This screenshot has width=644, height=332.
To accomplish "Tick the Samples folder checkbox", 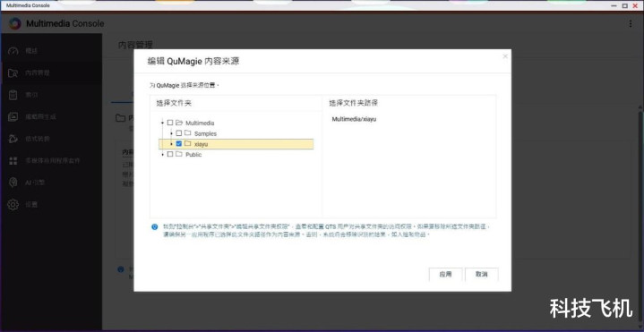I will [x=178, y=133].
